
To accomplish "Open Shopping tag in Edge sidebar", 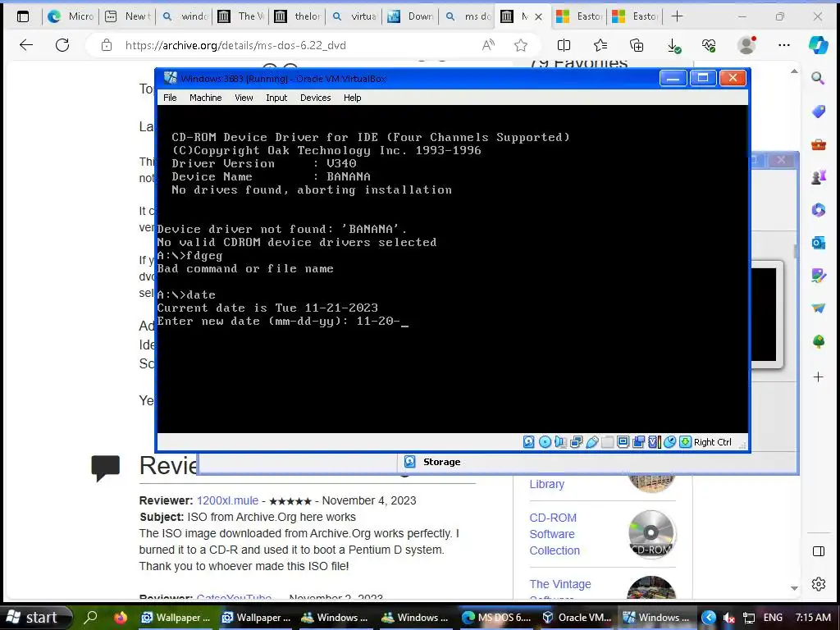I will [x=818, y=111].
